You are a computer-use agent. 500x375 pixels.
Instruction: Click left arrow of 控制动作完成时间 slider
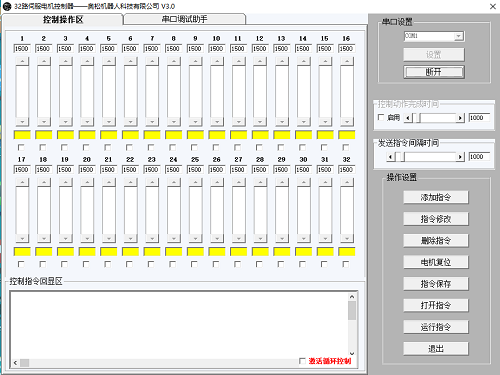pyautogui.click(x=408, y=118)
